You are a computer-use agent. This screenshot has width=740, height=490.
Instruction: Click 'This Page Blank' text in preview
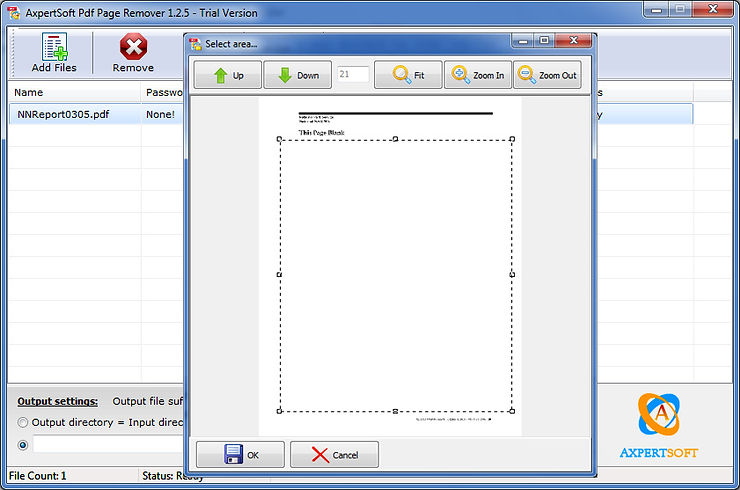click(321, 133)
